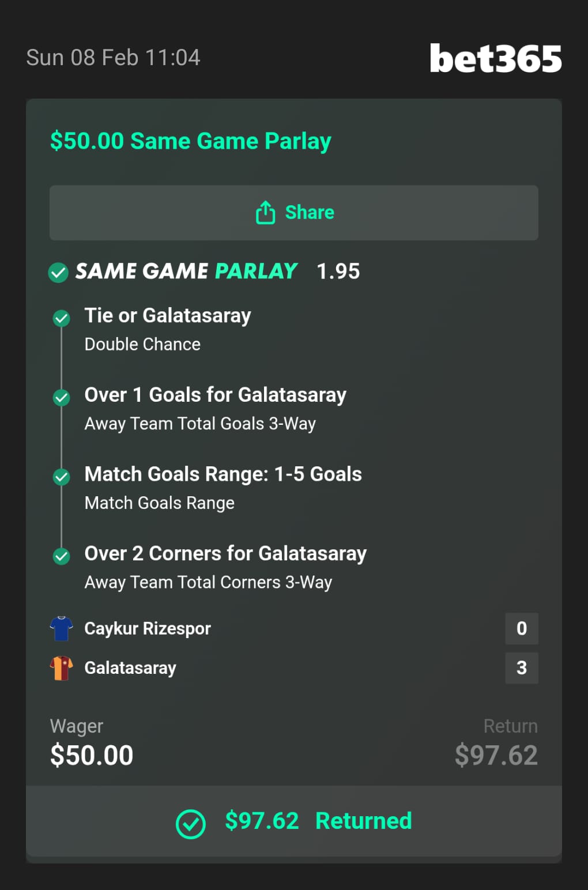
Task: Click the Same Game Parlay green checkmark
Action: click(x=58, y=272)
